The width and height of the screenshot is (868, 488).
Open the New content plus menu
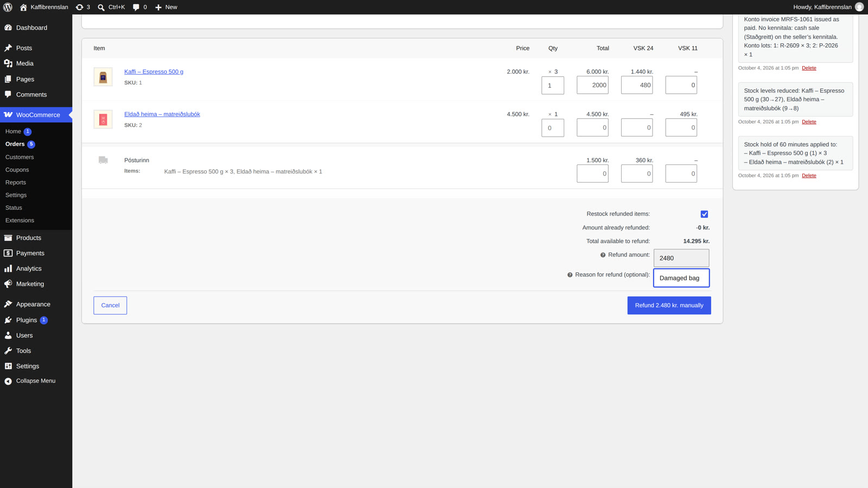[x=166, y=7]
